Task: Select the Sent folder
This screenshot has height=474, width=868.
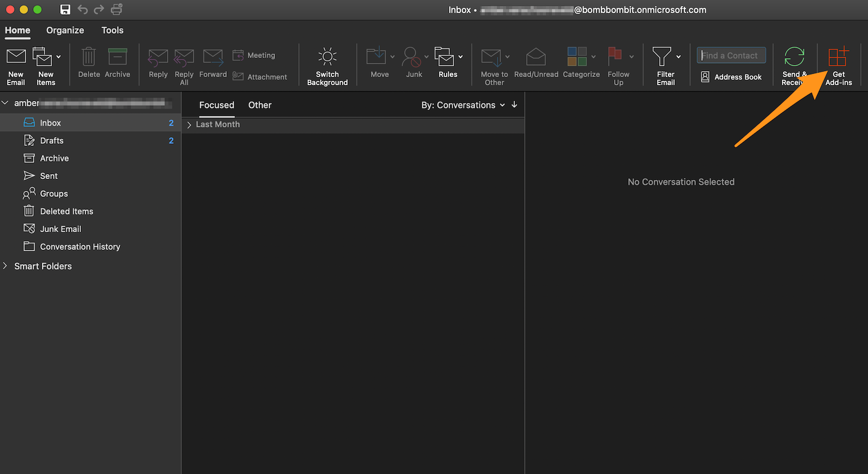Action: 91,176
